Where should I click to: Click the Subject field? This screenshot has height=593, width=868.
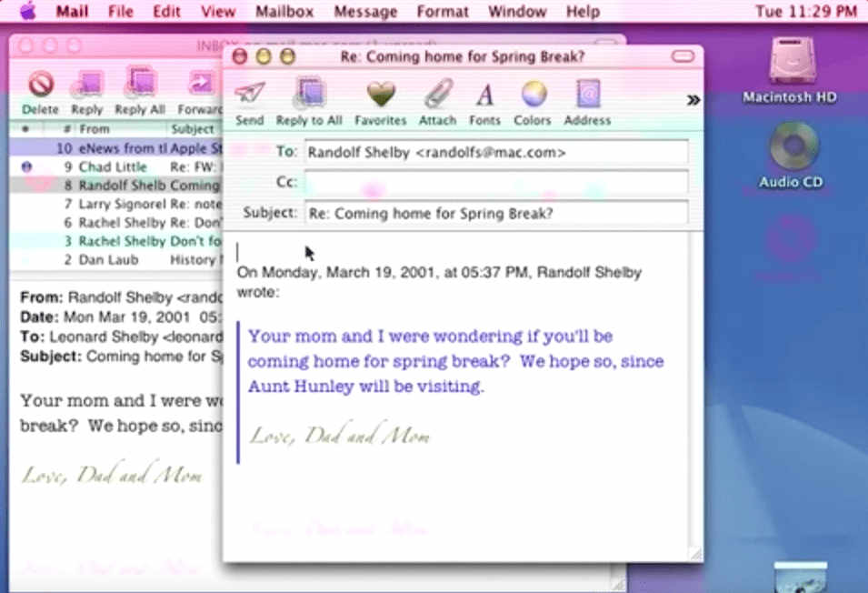[496, 213]
